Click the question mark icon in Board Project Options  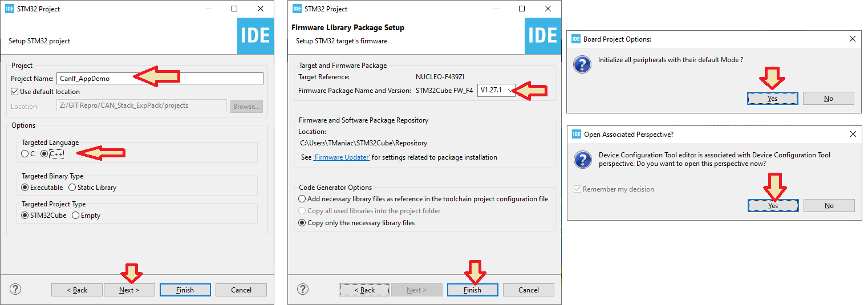582,64
